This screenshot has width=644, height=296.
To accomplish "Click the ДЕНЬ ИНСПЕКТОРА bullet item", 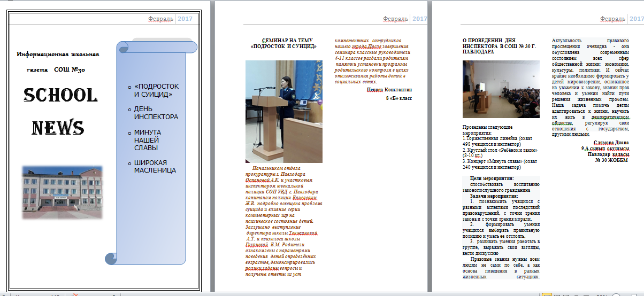I will click(x=156, y=113).
